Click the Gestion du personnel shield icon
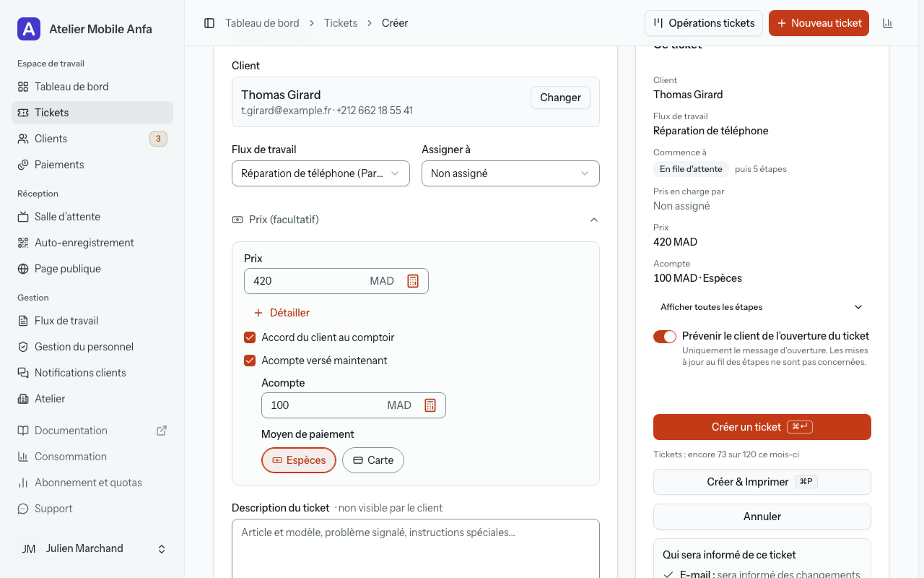This screenshot has width=924, height=578. pos(23,347)
